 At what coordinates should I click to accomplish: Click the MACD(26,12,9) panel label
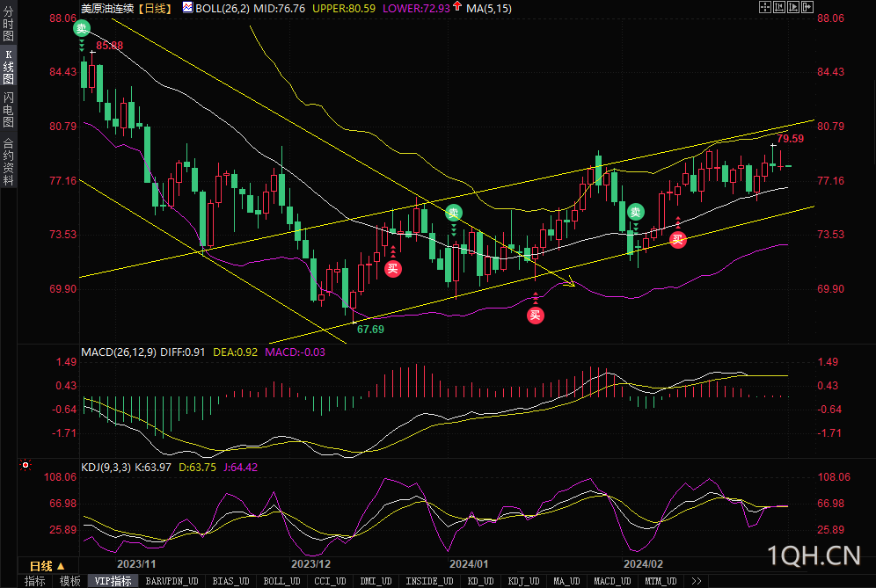[x=119, y=352]
